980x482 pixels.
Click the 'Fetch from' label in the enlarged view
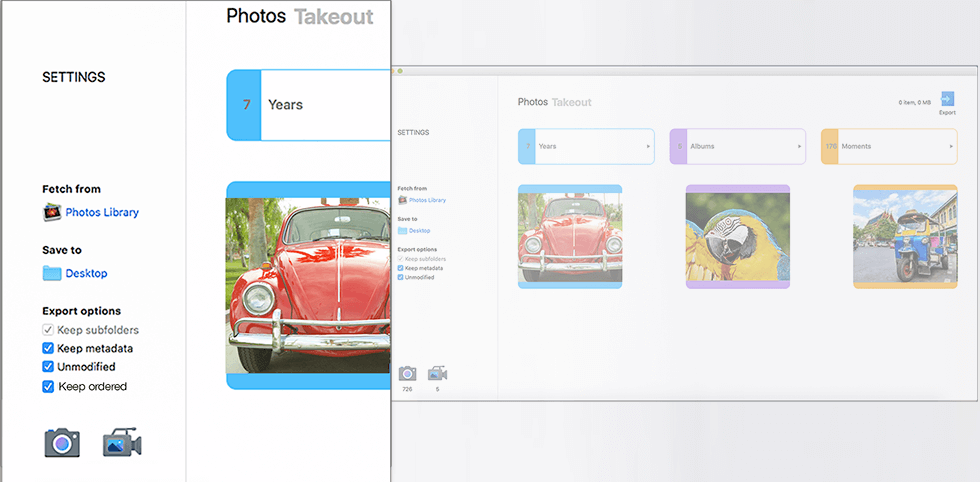71,189
